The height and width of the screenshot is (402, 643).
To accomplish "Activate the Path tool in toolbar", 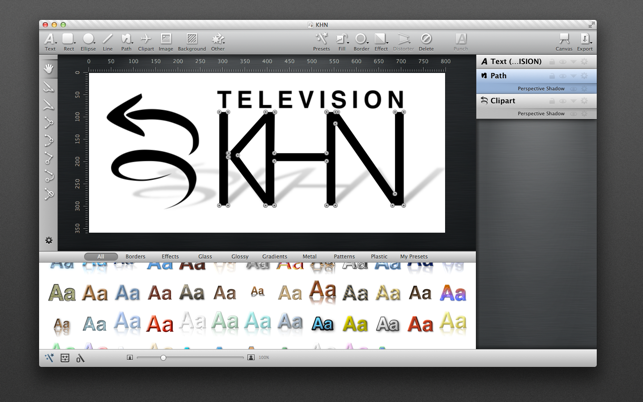I will (x=126, y=42).
